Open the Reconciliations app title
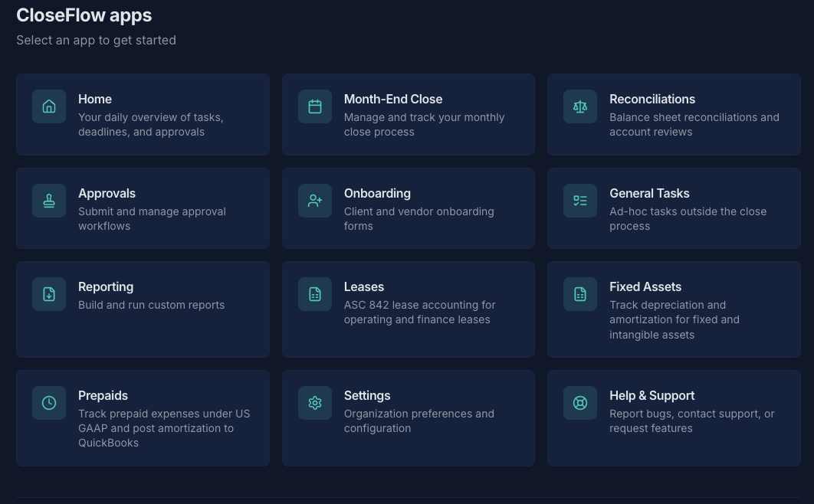Viewport: 814px width, 504px height. 652,99
